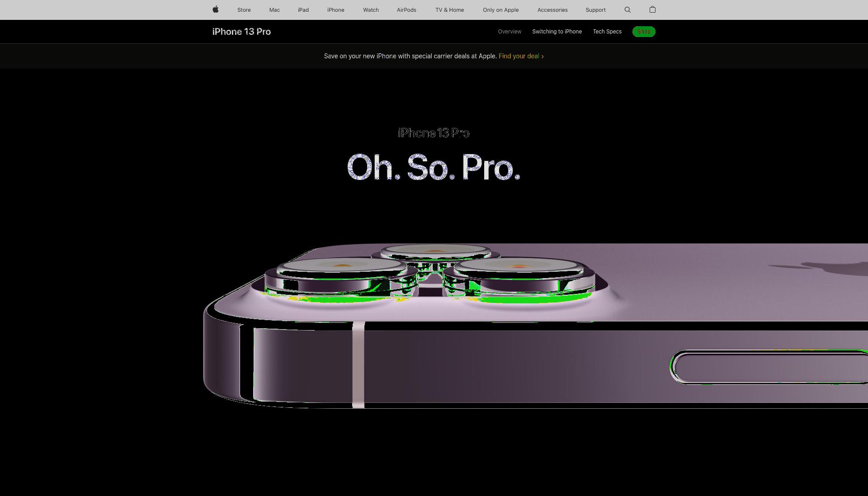
Task: Follow the Find your deal link
Action: pyautogui.click(x=521, y=56)
